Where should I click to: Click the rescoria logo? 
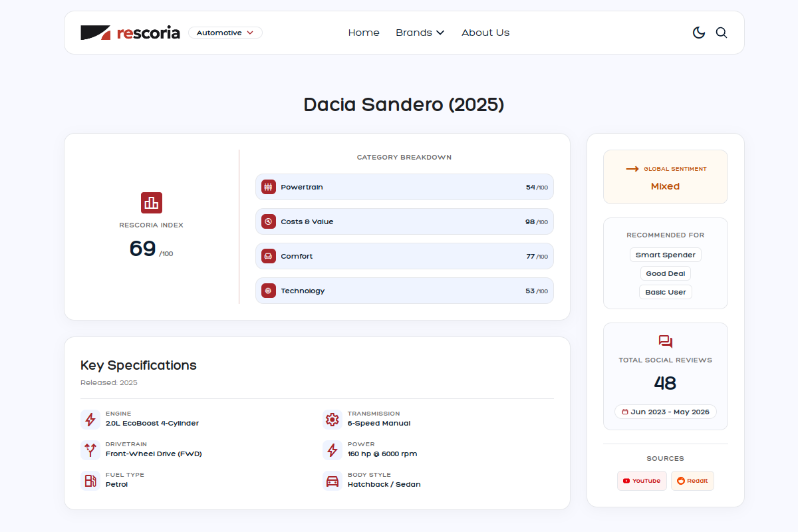coord(130,33)
